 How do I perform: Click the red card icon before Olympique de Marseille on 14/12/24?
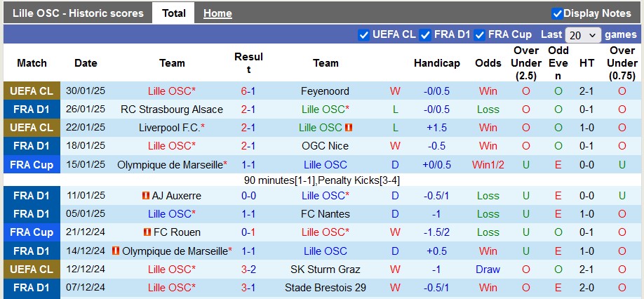click(116, 251)
